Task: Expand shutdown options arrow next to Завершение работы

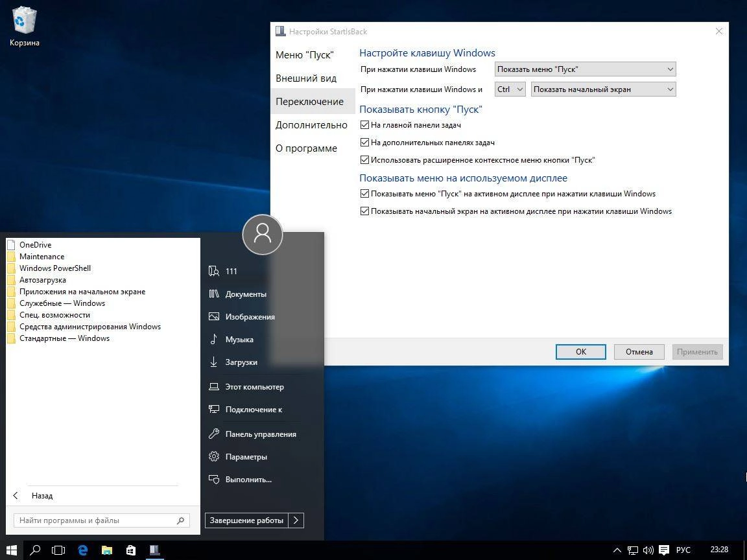Action: click(x=296, y=520)
